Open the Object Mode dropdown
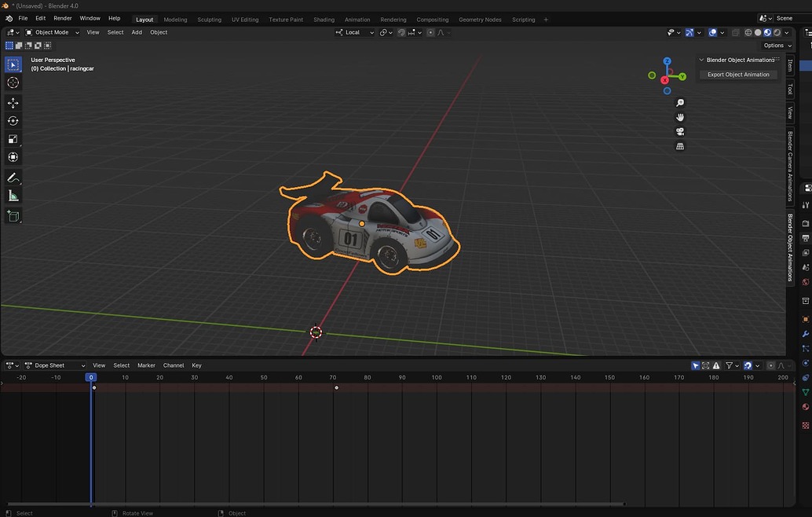The width and height of the screenshot is (812, 517). (x=52, y=32)
